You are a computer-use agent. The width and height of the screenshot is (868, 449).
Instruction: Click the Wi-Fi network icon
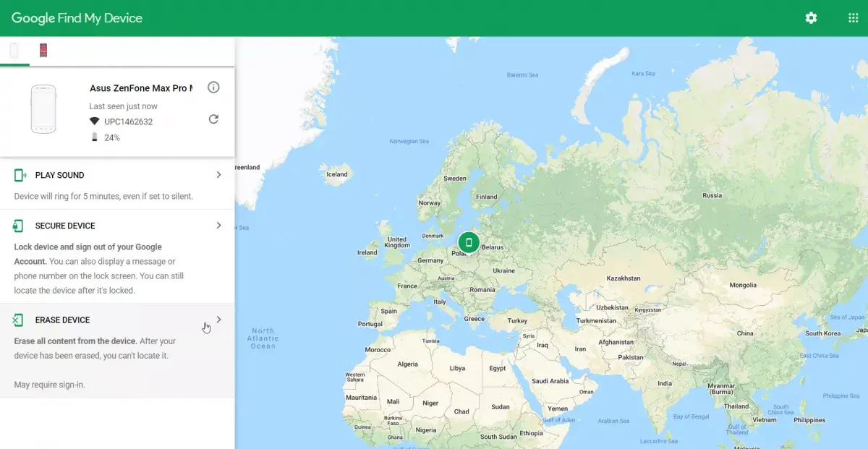click(95, 121)
